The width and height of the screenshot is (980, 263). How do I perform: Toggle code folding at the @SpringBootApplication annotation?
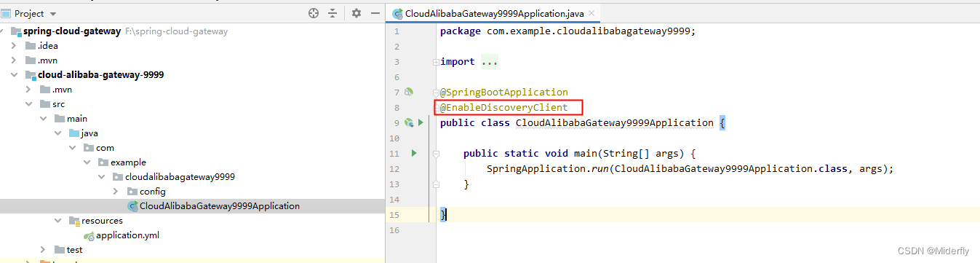436,93
